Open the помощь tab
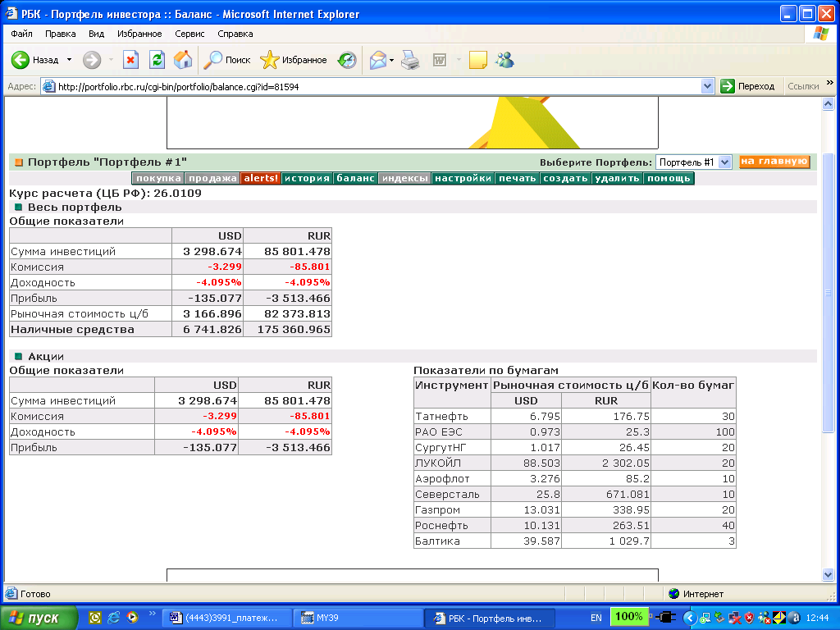This screenshot has height=630, width=840. point(669,178)
